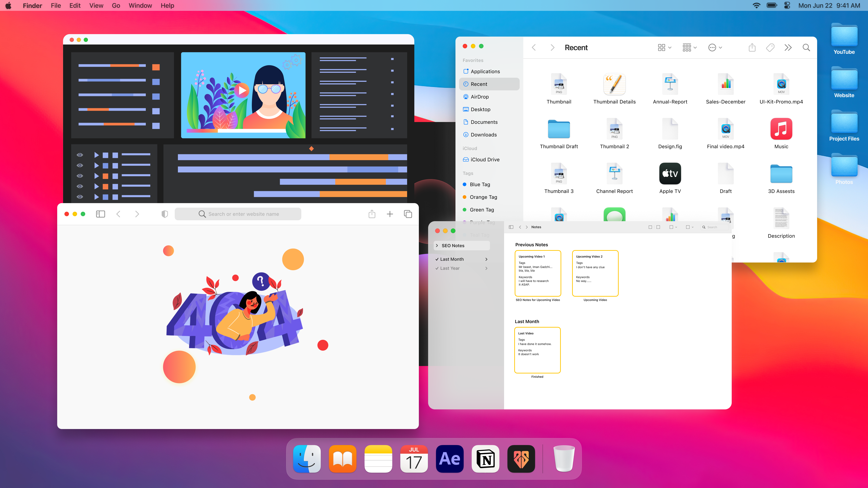The image size is (868, 488).
Task: Toggle the Last Year checkmark in Notes sidebar
Action: (437, 268)
